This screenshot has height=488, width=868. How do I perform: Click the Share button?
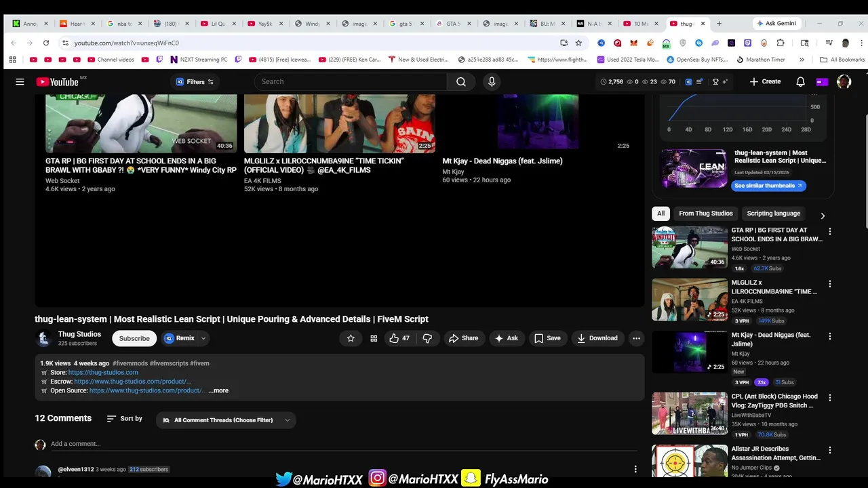coord(463,338)
